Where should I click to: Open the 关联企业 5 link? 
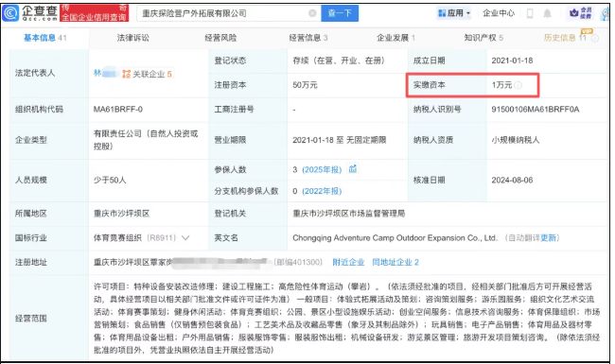[x=151, y=74]
